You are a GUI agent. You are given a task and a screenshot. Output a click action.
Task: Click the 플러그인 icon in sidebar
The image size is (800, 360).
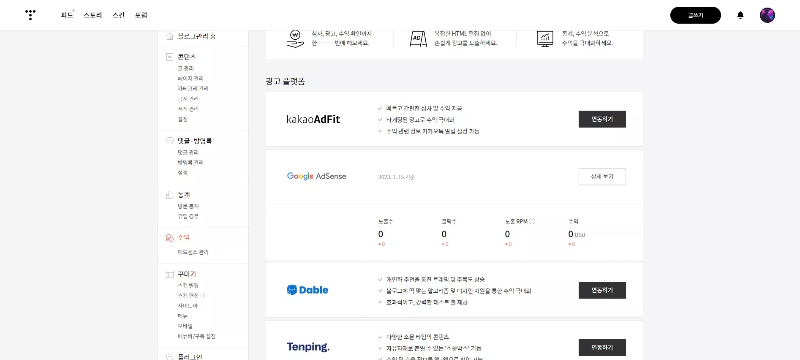[170, 356]
